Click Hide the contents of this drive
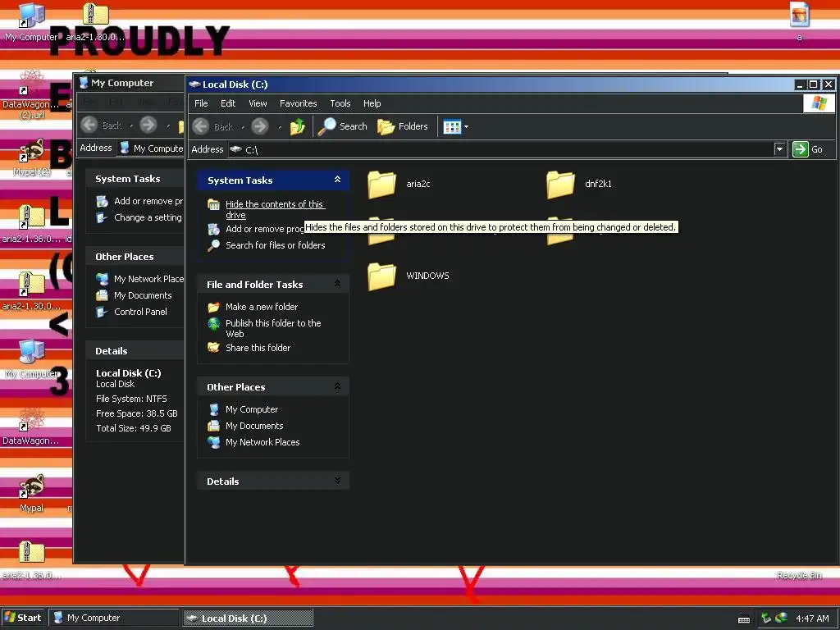Image resolution: width=840 pixels, height=630 pixels. coord(275,209)
